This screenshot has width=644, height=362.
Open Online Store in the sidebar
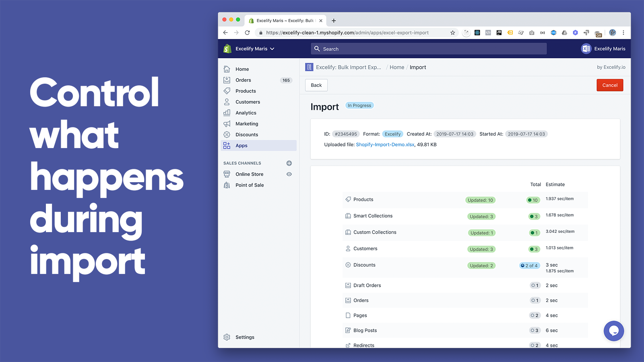click(x=250, y=174)
